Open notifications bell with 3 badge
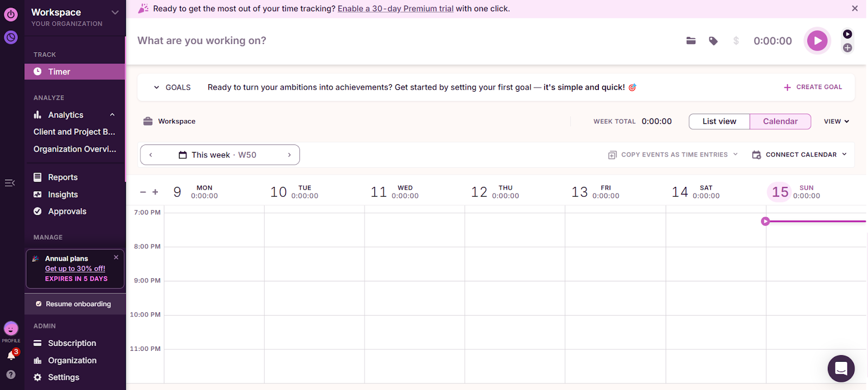 [11, 356]
